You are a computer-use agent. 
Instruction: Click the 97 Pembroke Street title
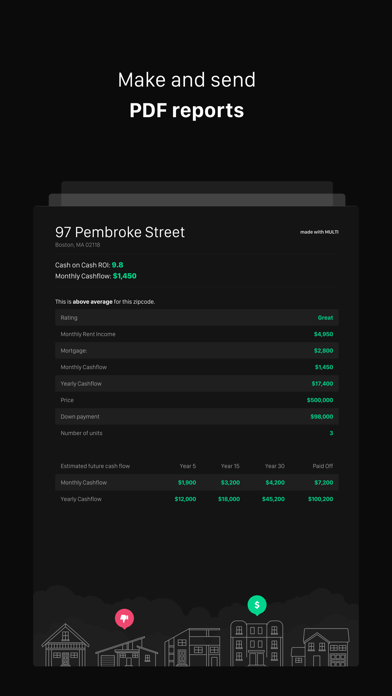pos(120,232)
